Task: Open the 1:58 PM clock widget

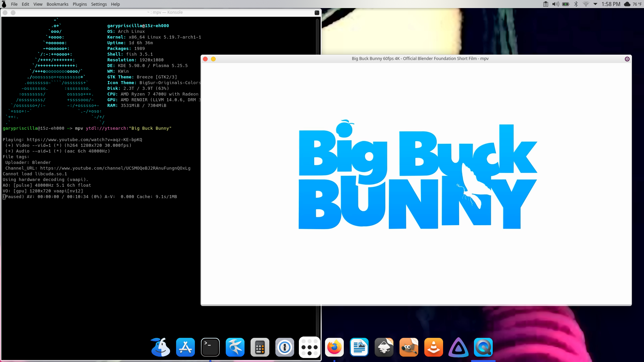Action: point(611,4)
